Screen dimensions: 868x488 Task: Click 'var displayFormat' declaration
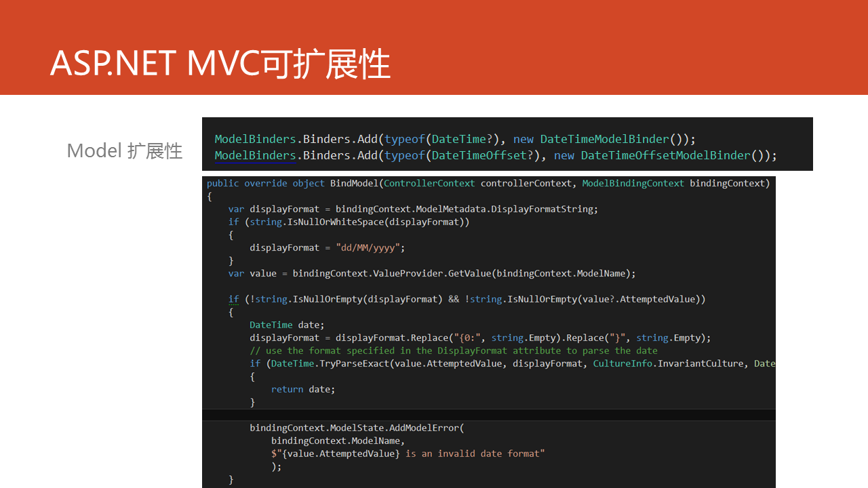(274, 209)
